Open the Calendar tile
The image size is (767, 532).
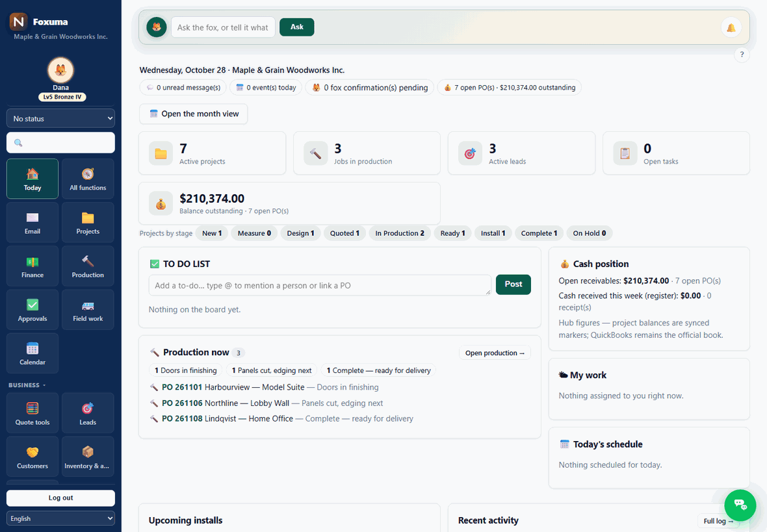click(32, 353)
